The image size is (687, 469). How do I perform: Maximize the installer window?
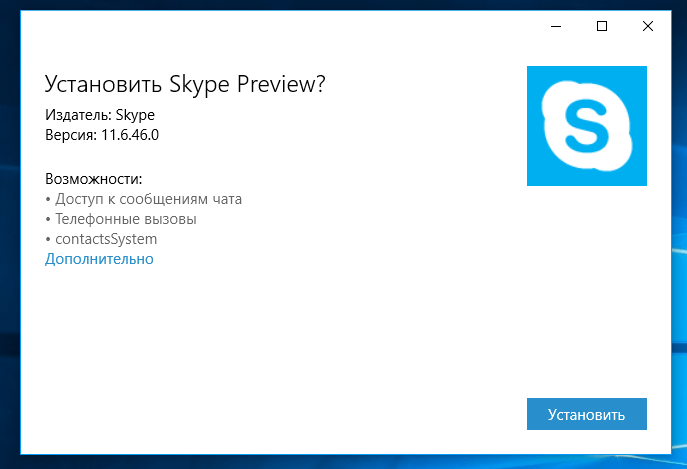coord(602,26)
